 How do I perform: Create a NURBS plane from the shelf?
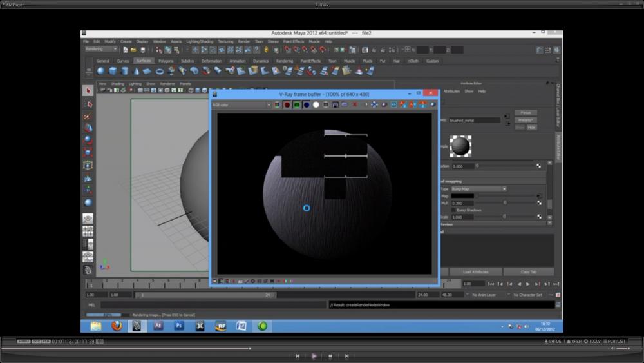147,71
